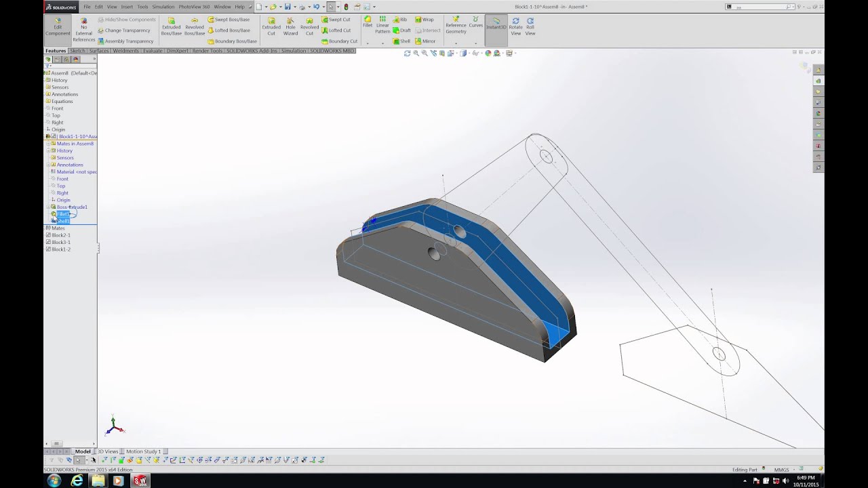Expand the blue Annotations node under Block1
The image size is (868, 488).
tap(47, 165)
